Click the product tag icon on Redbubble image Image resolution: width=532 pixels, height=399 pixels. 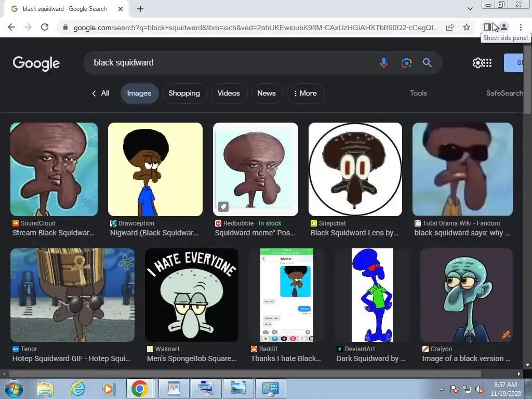pyautogui.click(x=223, y=206)
